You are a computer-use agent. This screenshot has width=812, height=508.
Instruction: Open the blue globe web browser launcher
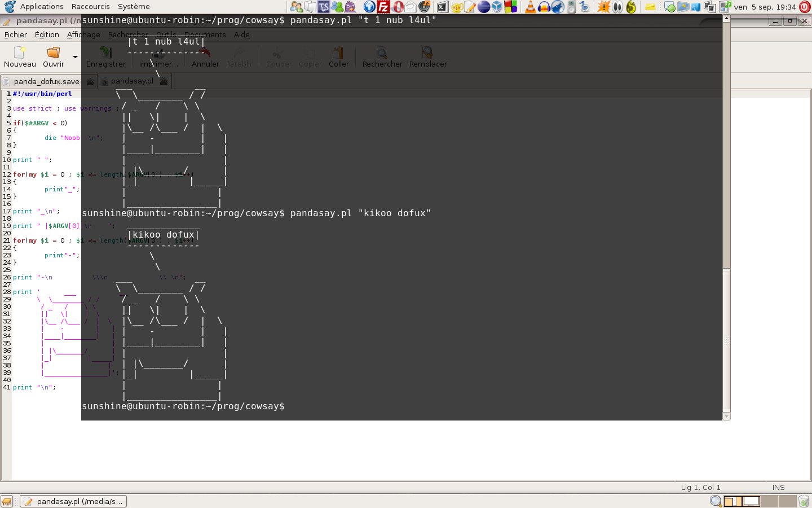point(369,7)
